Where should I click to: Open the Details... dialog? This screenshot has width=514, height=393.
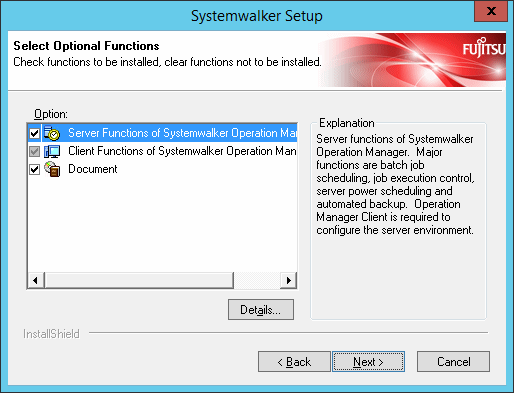coord(261,310)
